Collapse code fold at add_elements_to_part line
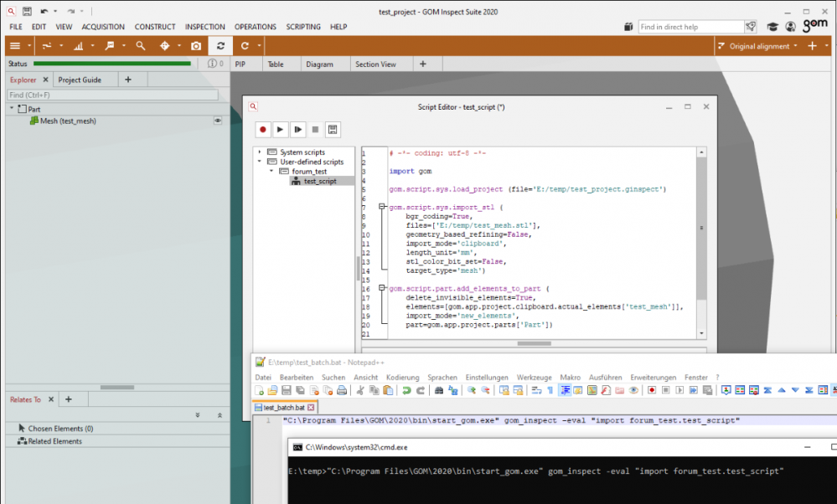 click(x=383, y=289)
